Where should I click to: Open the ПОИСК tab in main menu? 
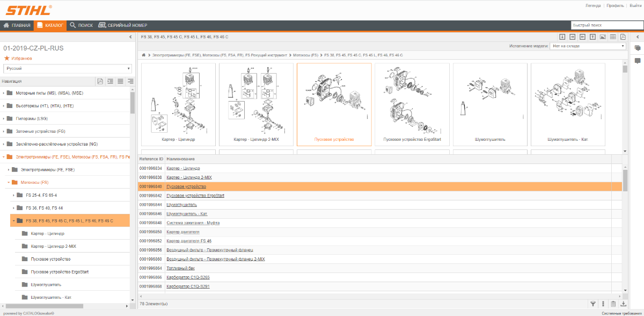81,25
